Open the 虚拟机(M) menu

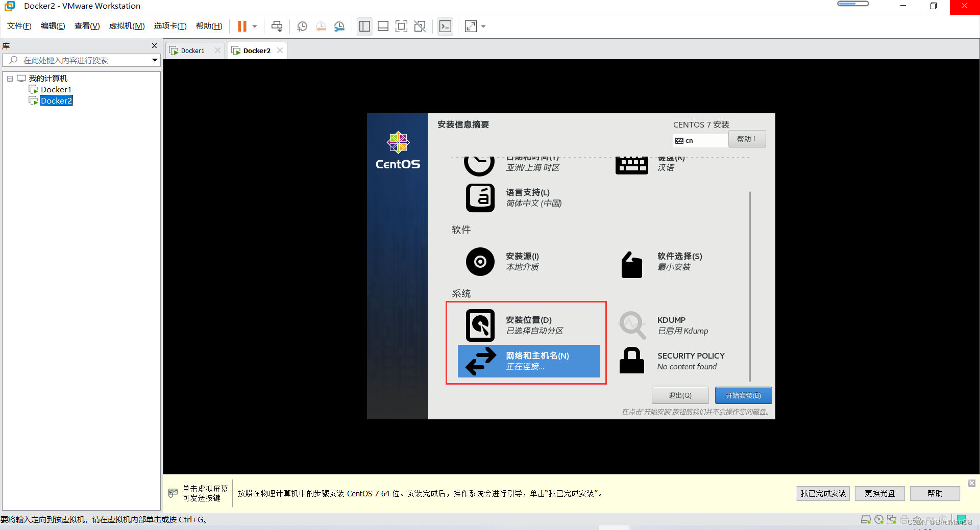click(127, 26)
